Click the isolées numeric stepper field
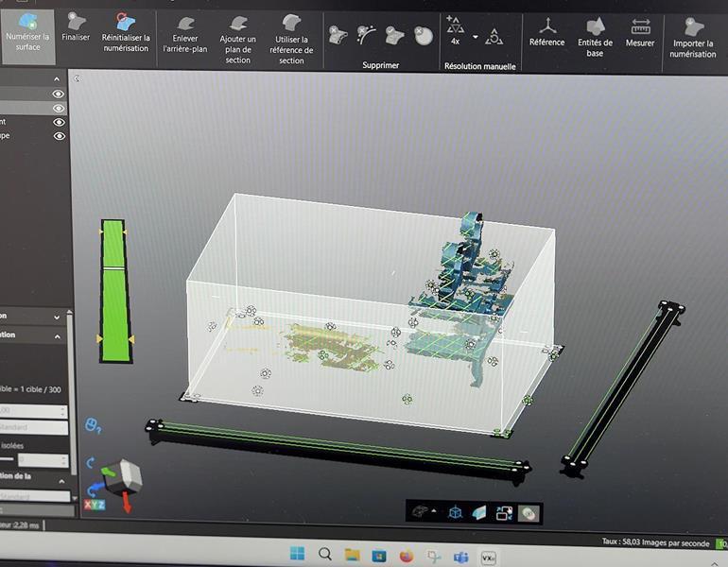The height and width of the screenshot is (567, 728). pos(43,460)
